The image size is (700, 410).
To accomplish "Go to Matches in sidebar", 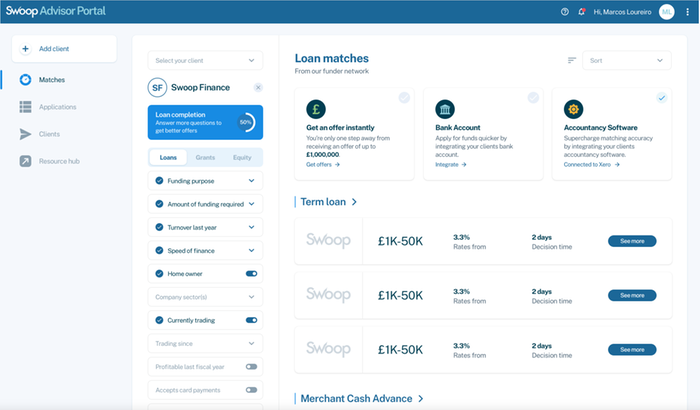I will (x=52, y=80).
